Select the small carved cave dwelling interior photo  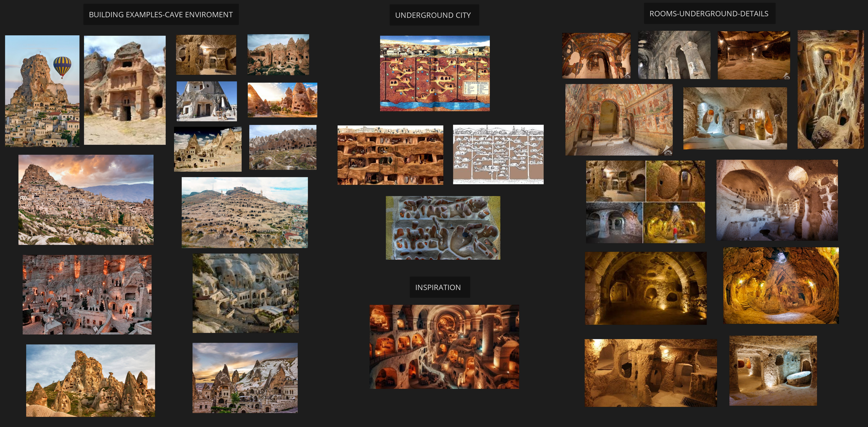click(206, 55)
